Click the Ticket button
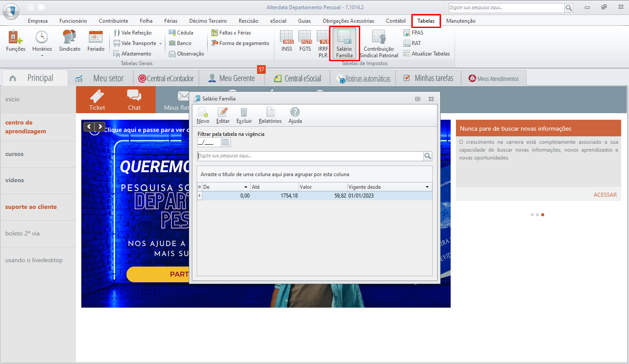Viewport: 629px width, 364px height. tap(97, 100)
